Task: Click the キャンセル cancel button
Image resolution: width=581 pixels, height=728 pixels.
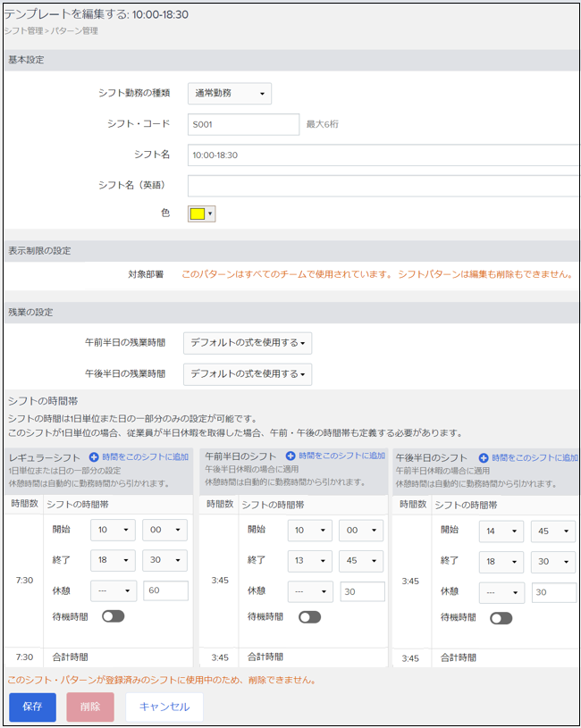Action: (x=164, y=707)
